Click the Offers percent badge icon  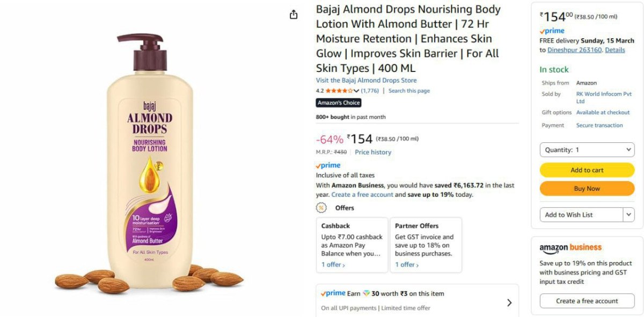(321, 208)
